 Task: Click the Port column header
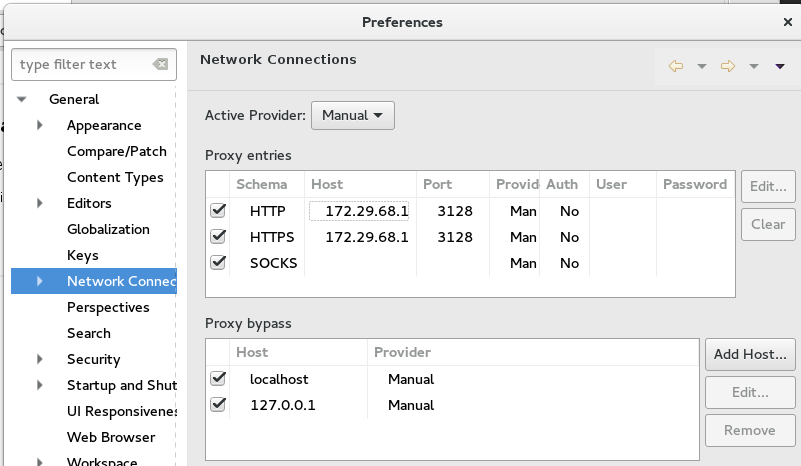pos(453,184)
